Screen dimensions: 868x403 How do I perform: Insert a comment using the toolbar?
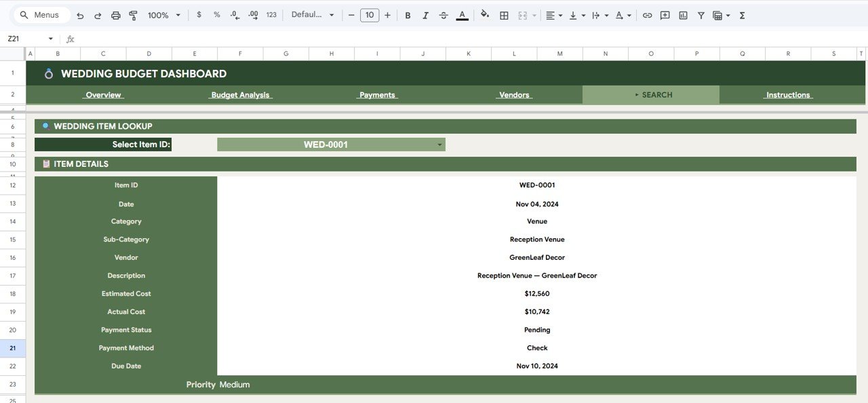tap(665, 15)
